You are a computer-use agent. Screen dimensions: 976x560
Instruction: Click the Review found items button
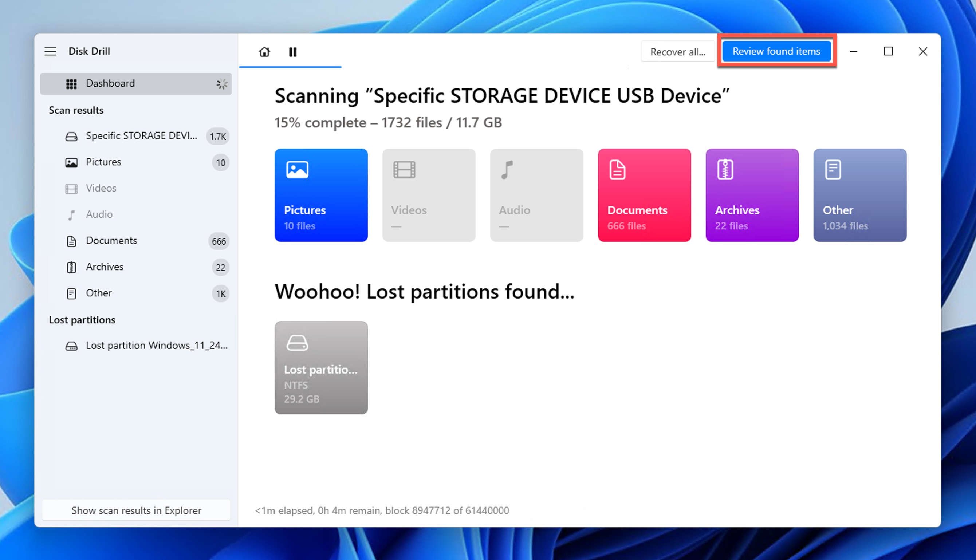point(776,51)
